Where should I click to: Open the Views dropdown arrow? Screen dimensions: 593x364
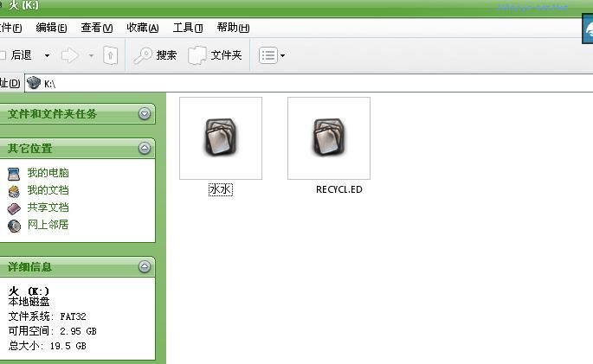[x=282, y=56]
